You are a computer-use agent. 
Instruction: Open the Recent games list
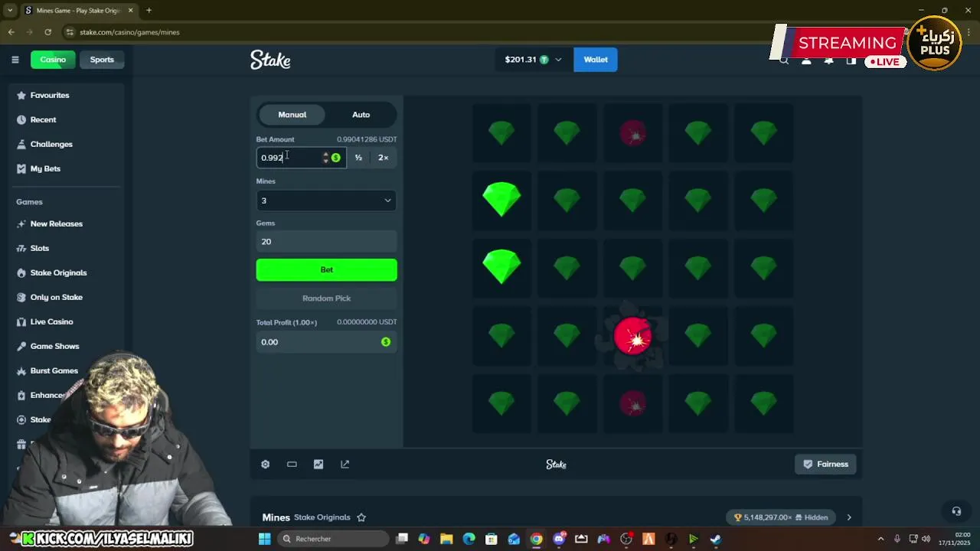point(43,119)
